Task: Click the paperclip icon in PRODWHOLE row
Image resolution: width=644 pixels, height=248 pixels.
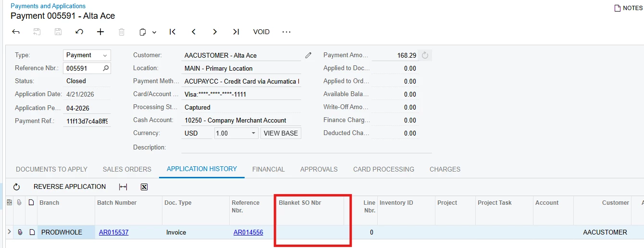Action: pyautogui.click(x=20, y=232)
